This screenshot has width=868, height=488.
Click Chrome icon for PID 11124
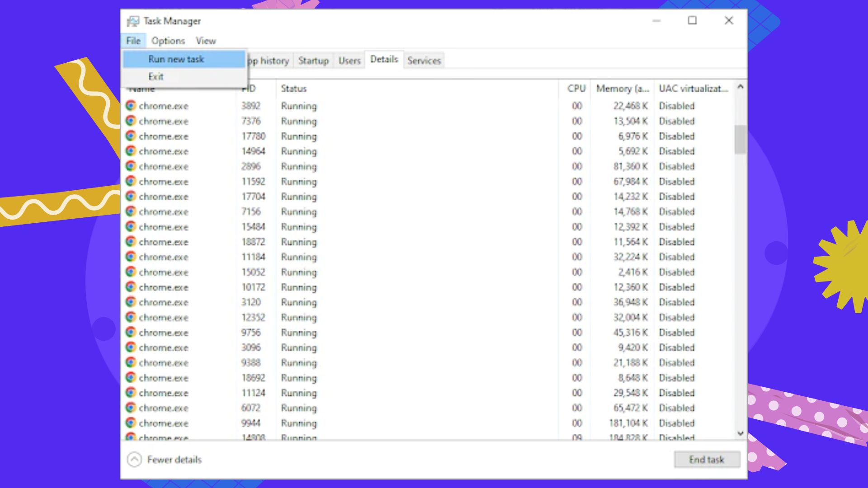(x=131, y=393)
